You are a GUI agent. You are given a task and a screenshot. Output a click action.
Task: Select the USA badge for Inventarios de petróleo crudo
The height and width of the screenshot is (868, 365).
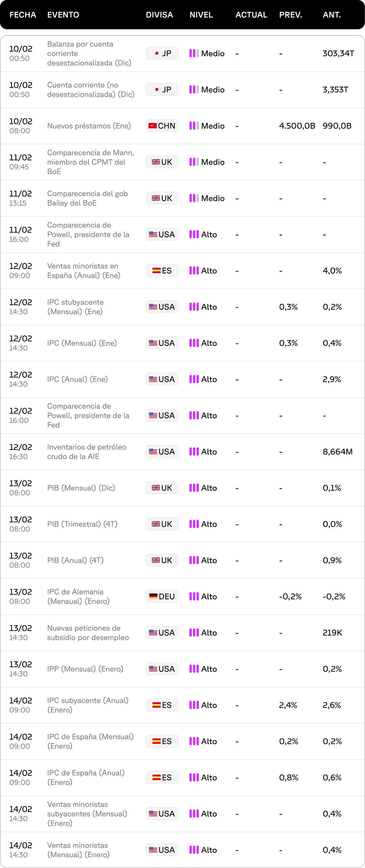162,451
